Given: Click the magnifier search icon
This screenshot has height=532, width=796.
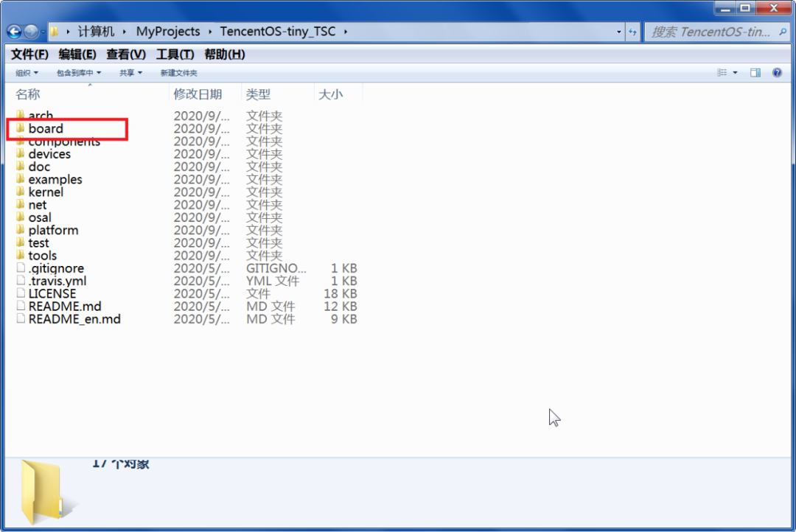Looking at the screenshot, I should click(783, 32).
